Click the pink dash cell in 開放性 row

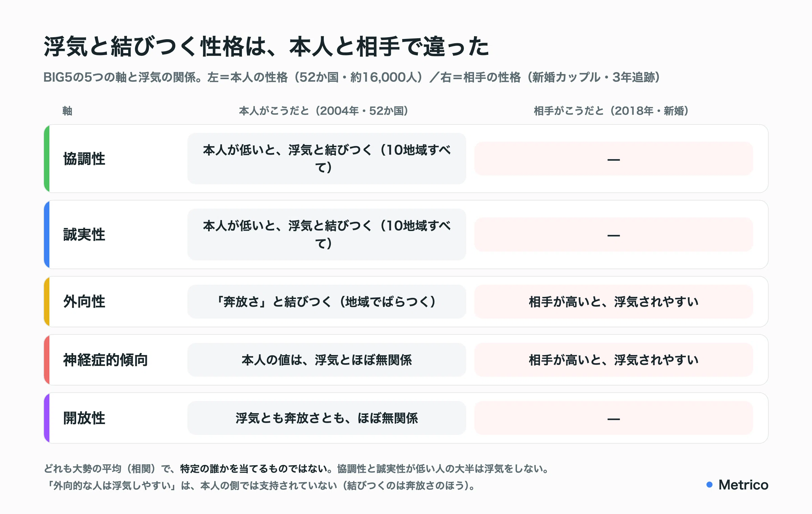pos(613,418)
